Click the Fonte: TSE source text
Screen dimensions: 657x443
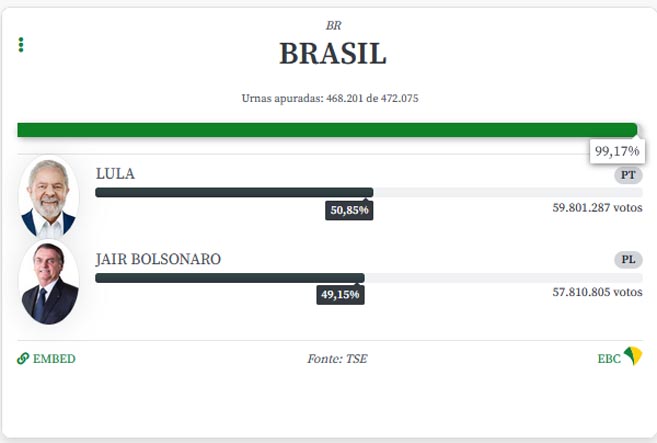337,359
